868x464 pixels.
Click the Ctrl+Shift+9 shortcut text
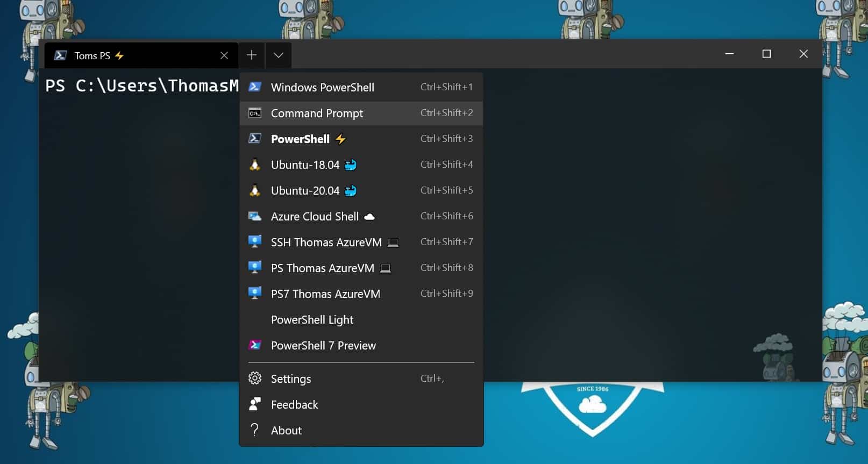[446, 293]
